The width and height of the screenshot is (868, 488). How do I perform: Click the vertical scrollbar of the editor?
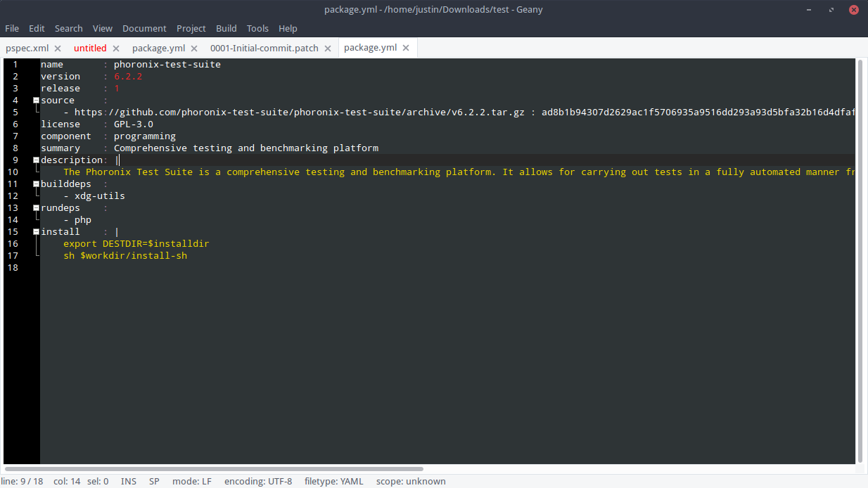pos(860,260)
